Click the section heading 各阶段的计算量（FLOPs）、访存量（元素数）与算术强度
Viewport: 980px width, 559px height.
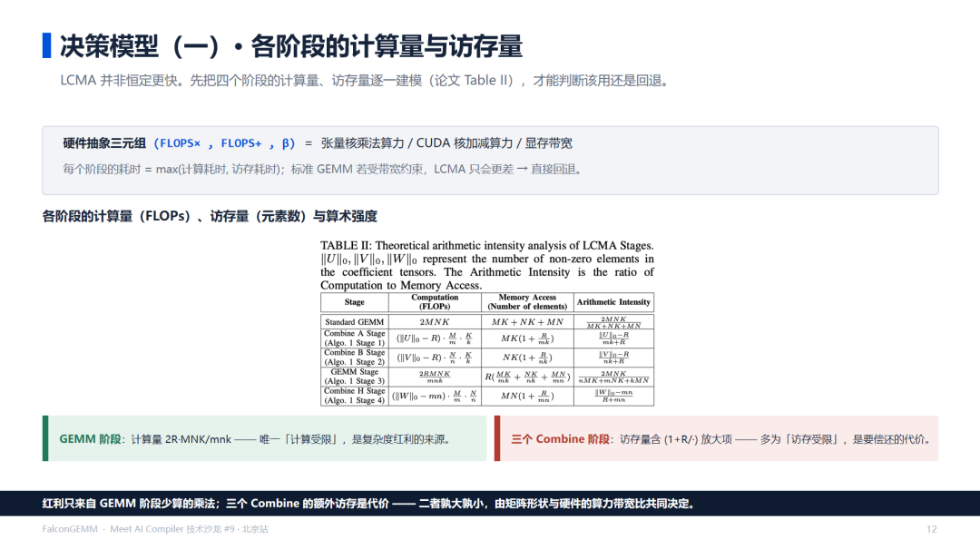(210, 216)
